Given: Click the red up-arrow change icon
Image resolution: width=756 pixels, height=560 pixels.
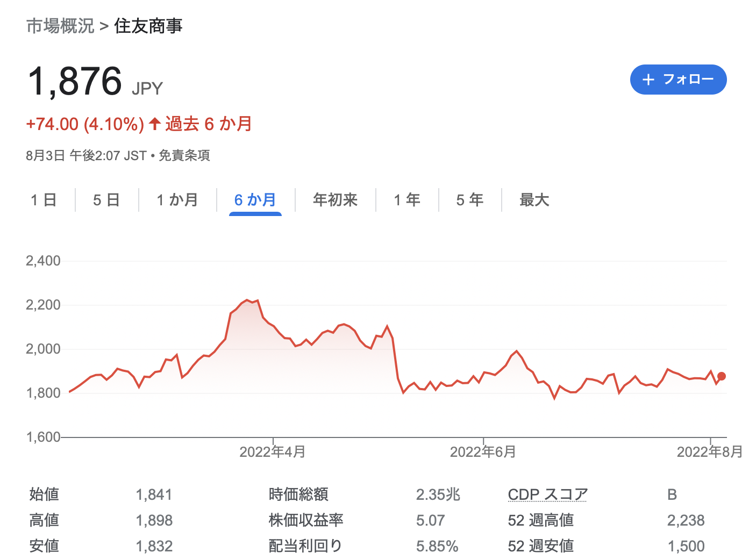Looking at the screenshot, I should tap(155, 124).
